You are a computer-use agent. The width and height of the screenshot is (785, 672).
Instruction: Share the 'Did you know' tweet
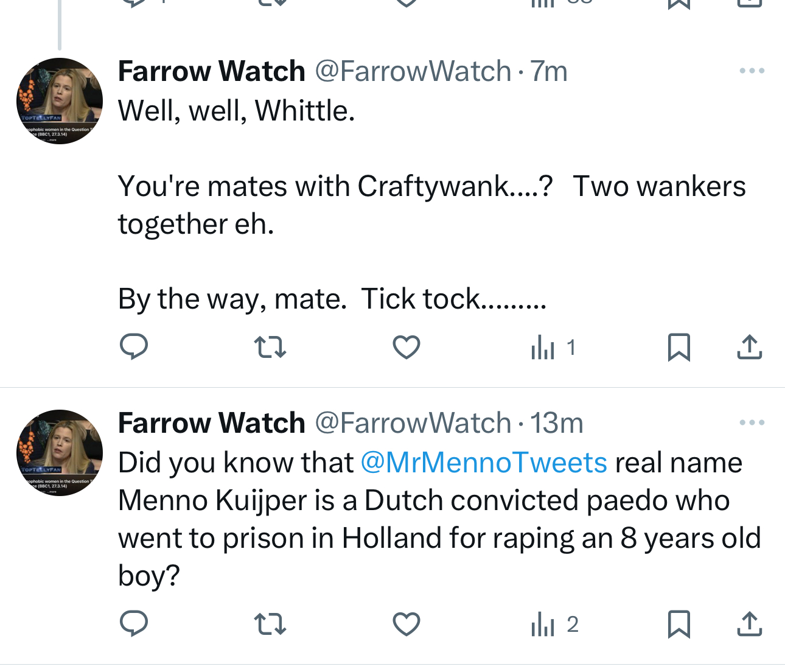click(750, 624)
